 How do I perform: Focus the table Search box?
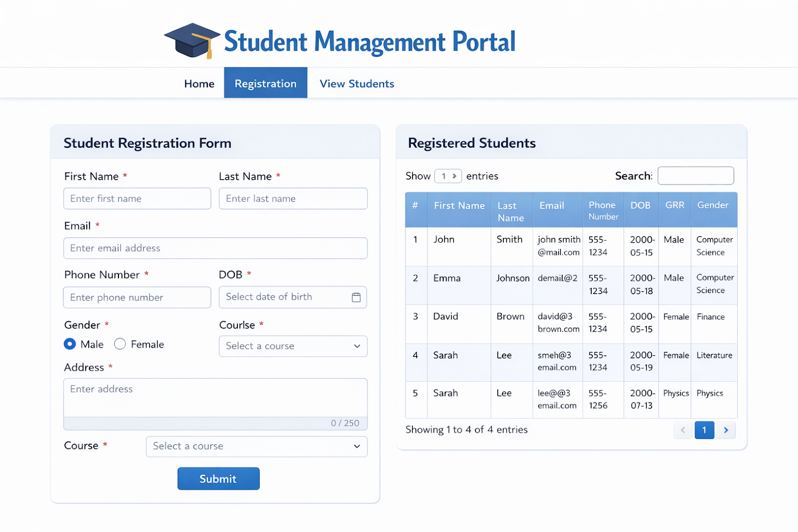point(696,176)
